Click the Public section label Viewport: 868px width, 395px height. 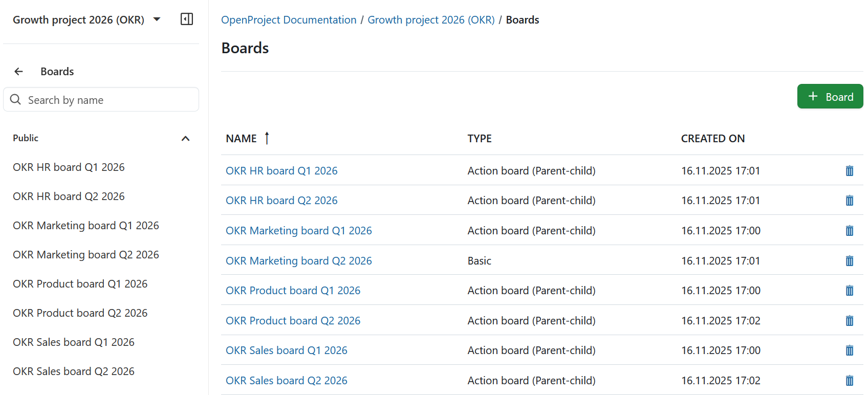pyautogui.click(x=26, y=138)
